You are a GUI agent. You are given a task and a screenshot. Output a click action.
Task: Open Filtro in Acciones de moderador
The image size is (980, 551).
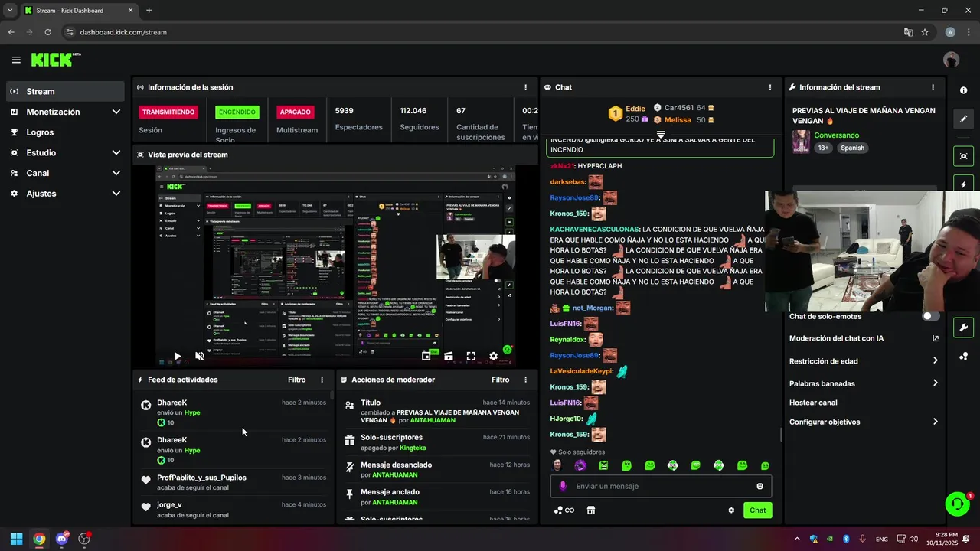pos(500,380)
